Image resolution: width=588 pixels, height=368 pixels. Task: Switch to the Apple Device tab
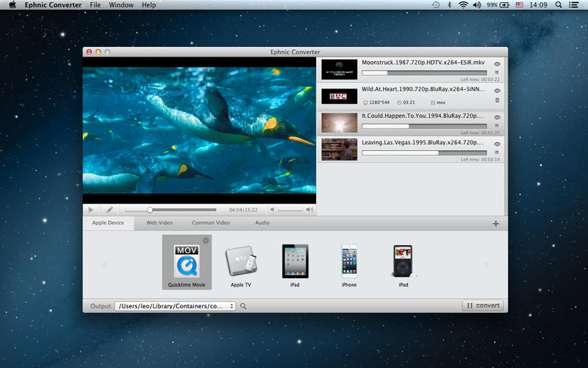click(x=108, y=223)
